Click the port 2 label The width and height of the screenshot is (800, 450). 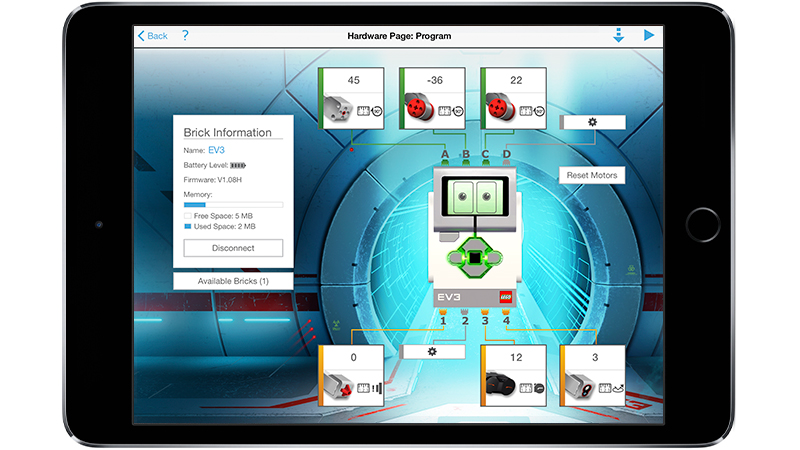point(465,321)
